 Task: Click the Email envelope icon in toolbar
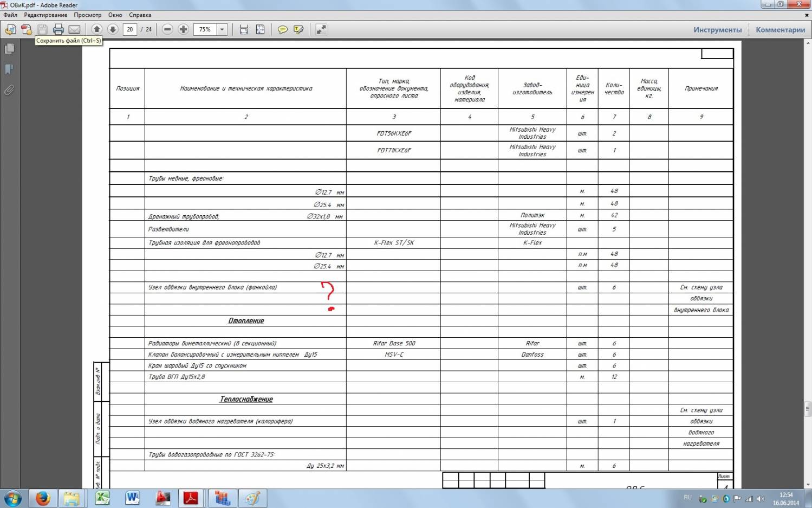(74, 30)
